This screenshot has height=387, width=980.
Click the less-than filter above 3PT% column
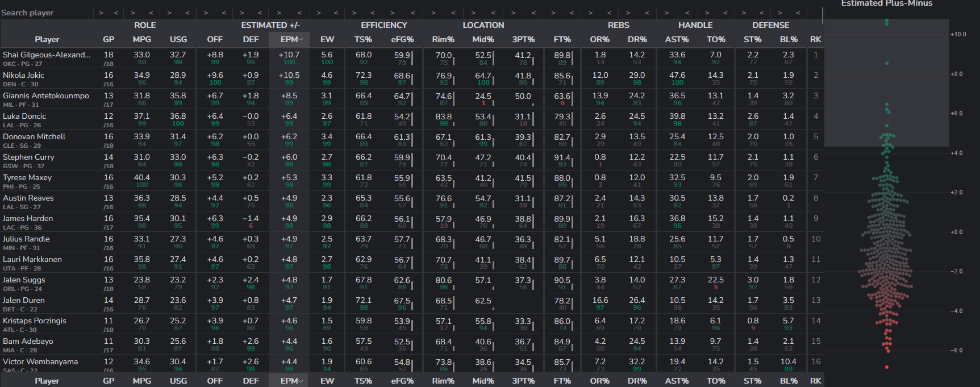click(532, 13)
